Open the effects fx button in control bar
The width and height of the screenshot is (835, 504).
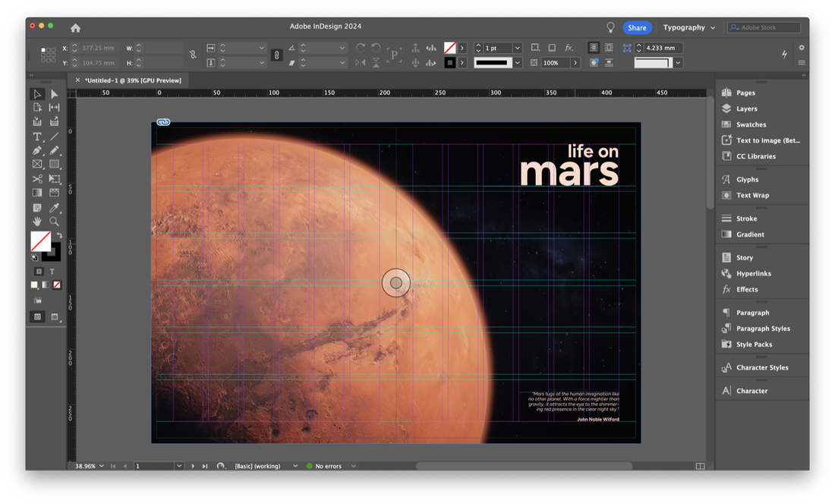pyautogui.click(x=569, y=48)
